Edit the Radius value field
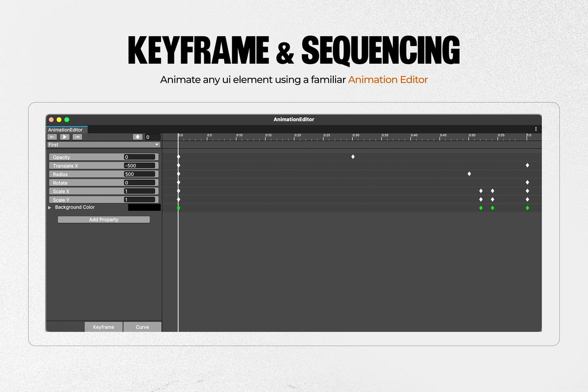Viewport: 588px width, 392px height. (140, 174)
